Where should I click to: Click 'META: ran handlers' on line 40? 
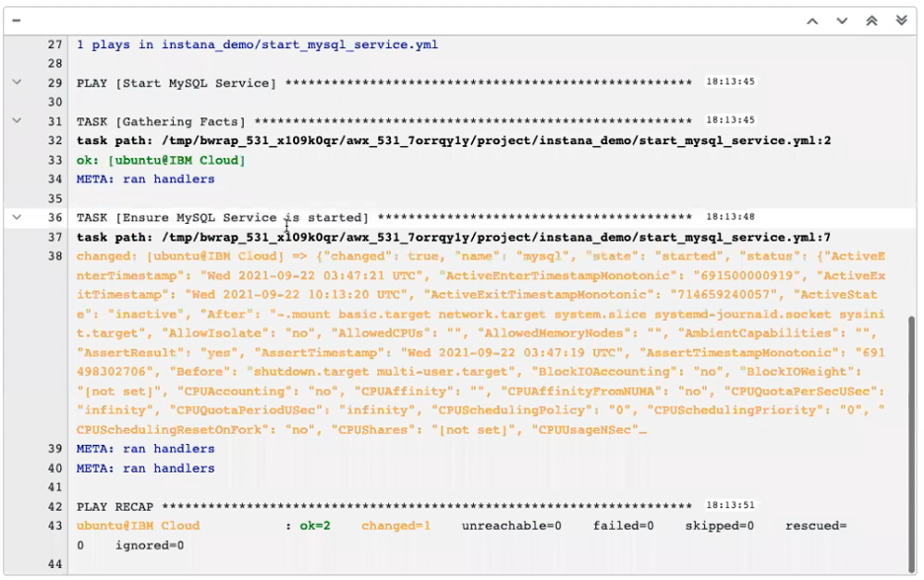145,469
